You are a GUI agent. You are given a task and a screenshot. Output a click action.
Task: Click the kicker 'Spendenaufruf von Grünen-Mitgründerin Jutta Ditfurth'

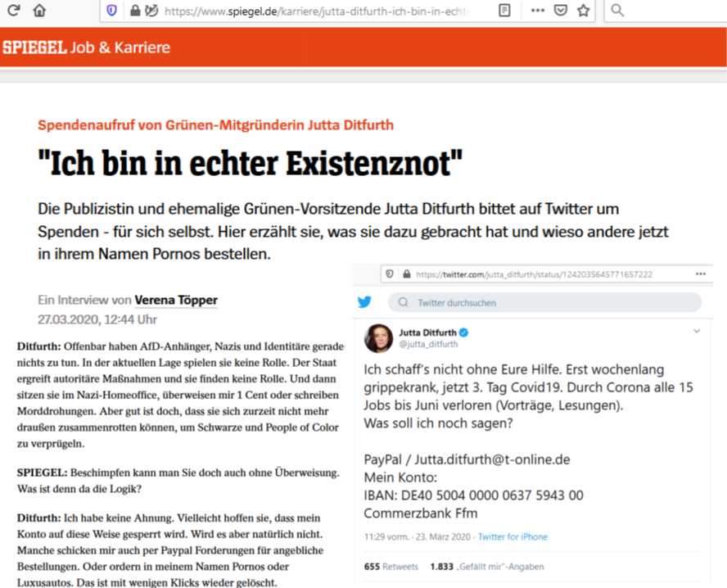tap(215, 125)
